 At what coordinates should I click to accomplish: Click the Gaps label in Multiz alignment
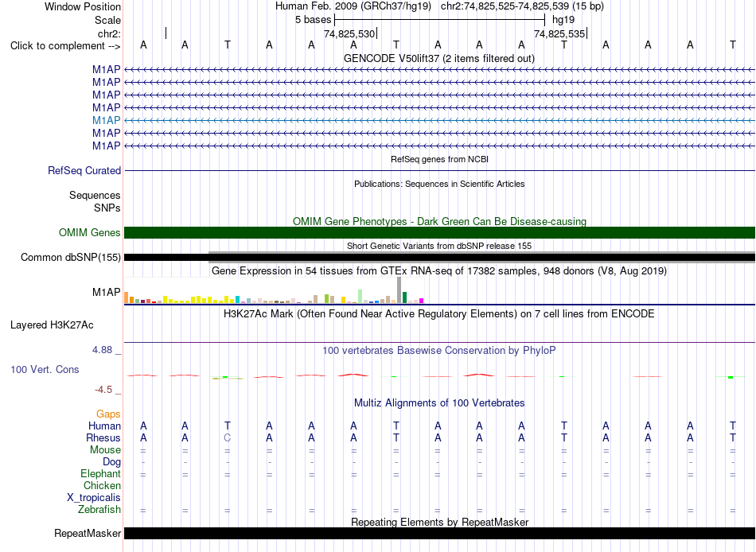click(x=108, y=414)
